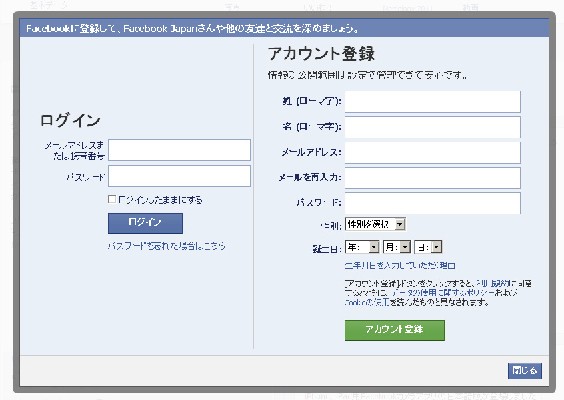Viewport: 564px width, 400px height.
Task: Click the registration パスワード field
Action: coord(432,203)
